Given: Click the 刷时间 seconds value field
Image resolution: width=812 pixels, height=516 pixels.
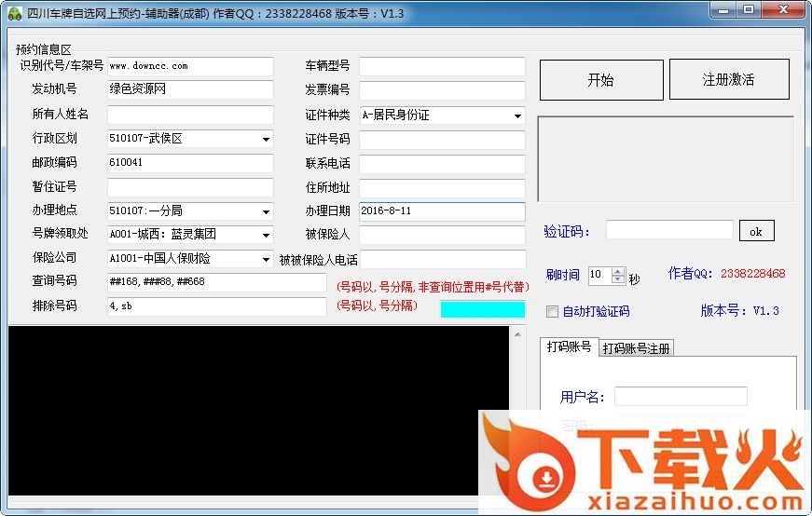Looking at the screenshot, I should (599, 276).
